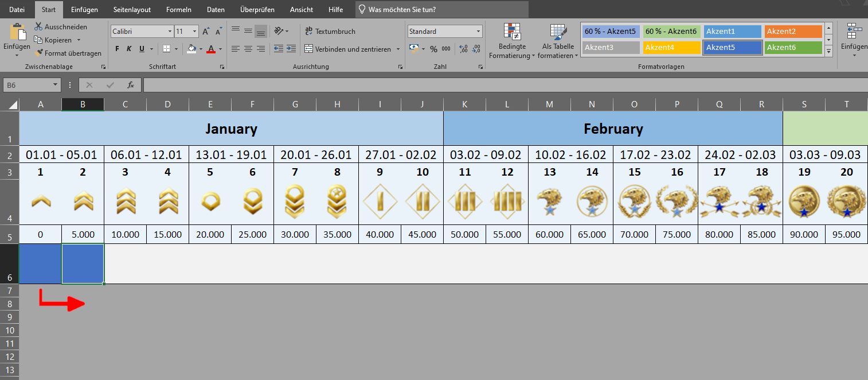
Task: Toggle underline U formatting
Action: click(142, 49)
